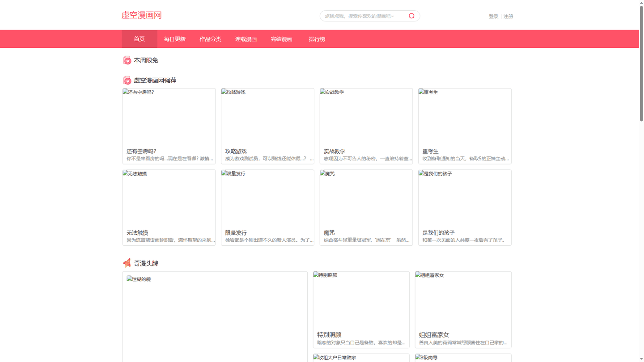Click description starting 你不是来看房的吗
The height and width of the screenshot is (362, 644).
pyautogui.click(x=170, y=159)
